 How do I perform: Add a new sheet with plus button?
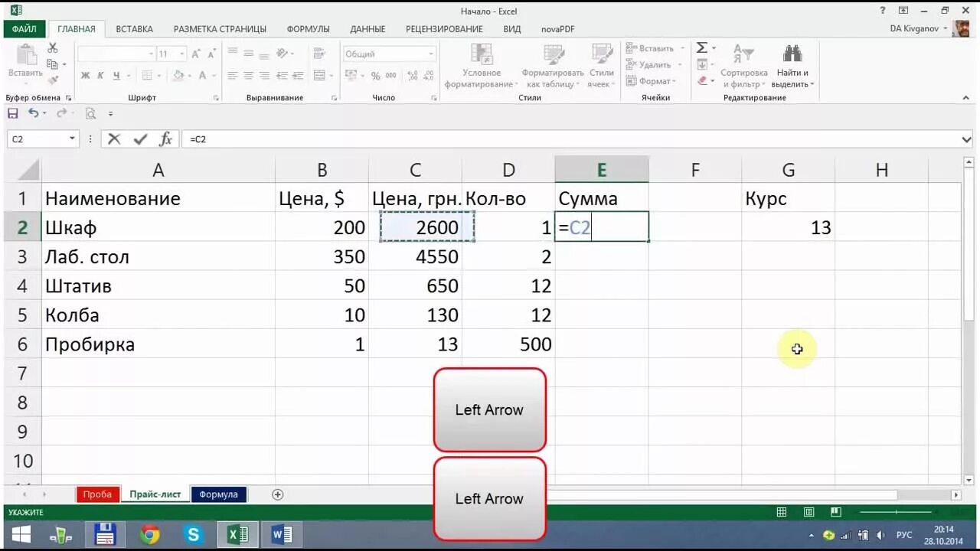(x=278, y=494)
